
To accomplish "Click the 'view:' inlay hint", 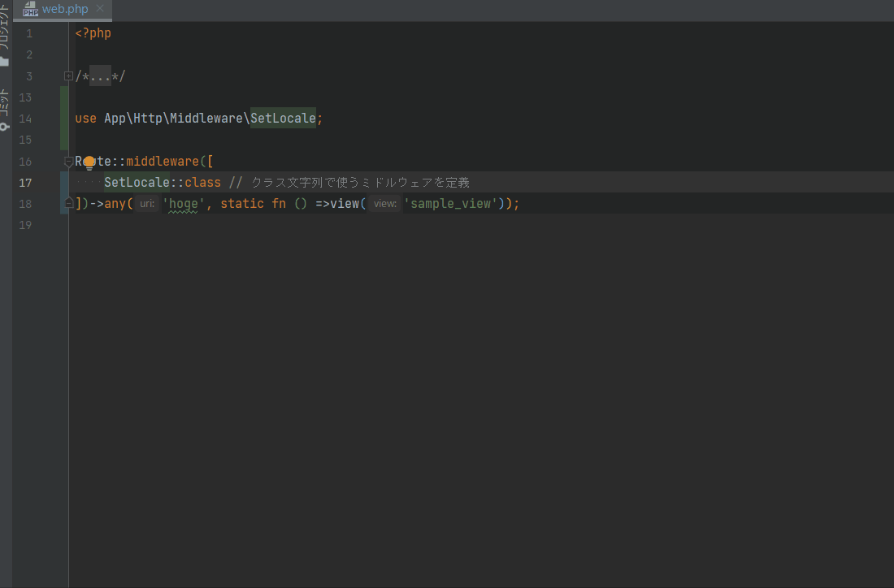I will pos(385,204).
